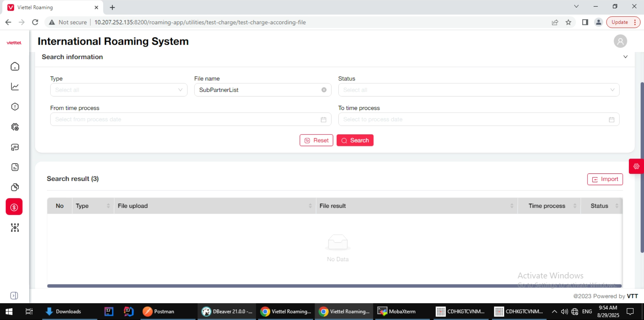
Task: Sort table by File upload column
Action: tap(310, 206)
